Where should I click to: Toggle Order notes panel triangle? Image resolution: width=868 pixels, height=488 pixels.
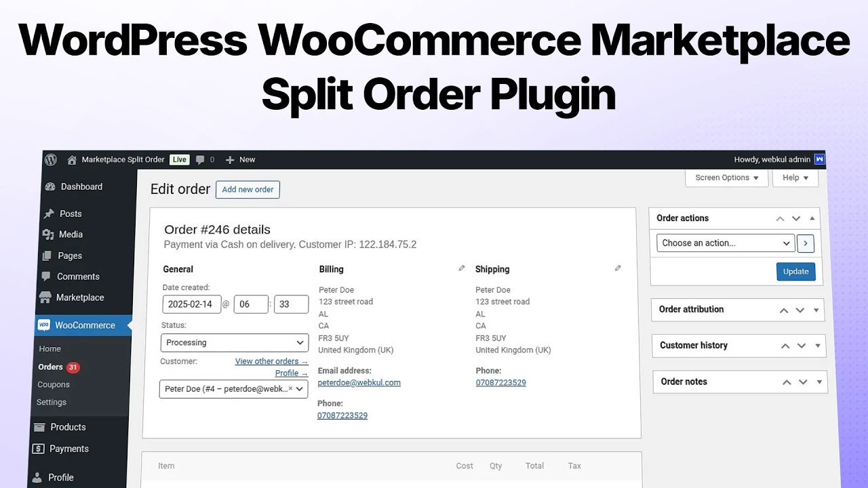pos(819,382)
